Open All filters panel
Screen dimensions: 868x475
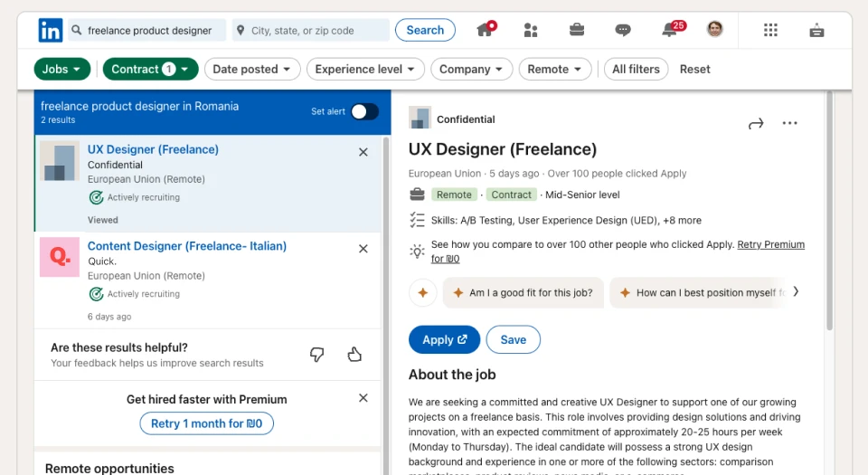pyautogui.click(x=636, y=69)
